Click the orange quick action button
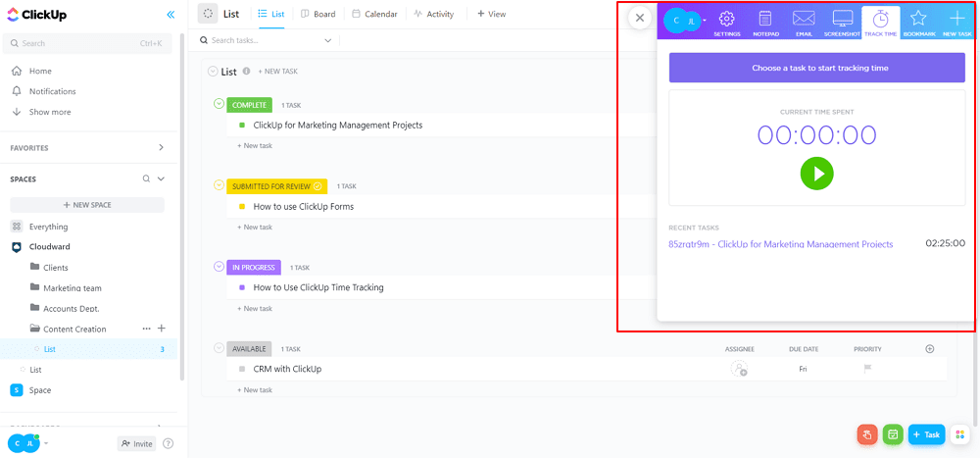 coord(867,434)
